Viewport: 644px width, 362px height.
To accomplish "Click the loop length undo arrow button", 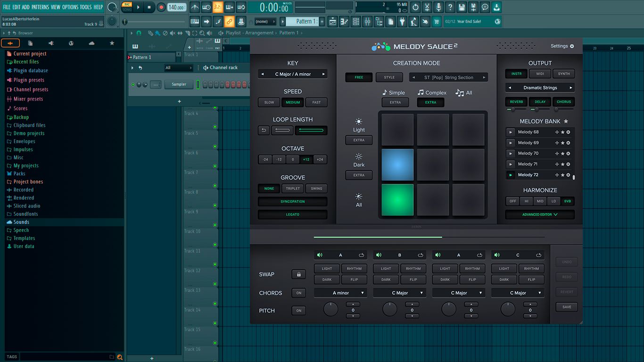I will tap(264, 131).
